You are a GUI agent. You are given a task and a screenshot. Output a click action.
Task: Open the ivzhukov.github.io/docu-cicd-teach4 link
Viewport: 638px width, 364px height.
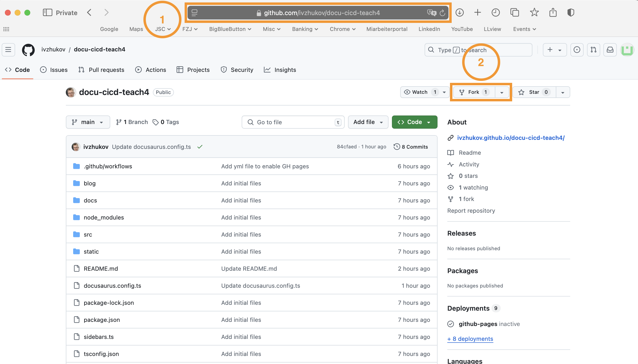[510, 138]
